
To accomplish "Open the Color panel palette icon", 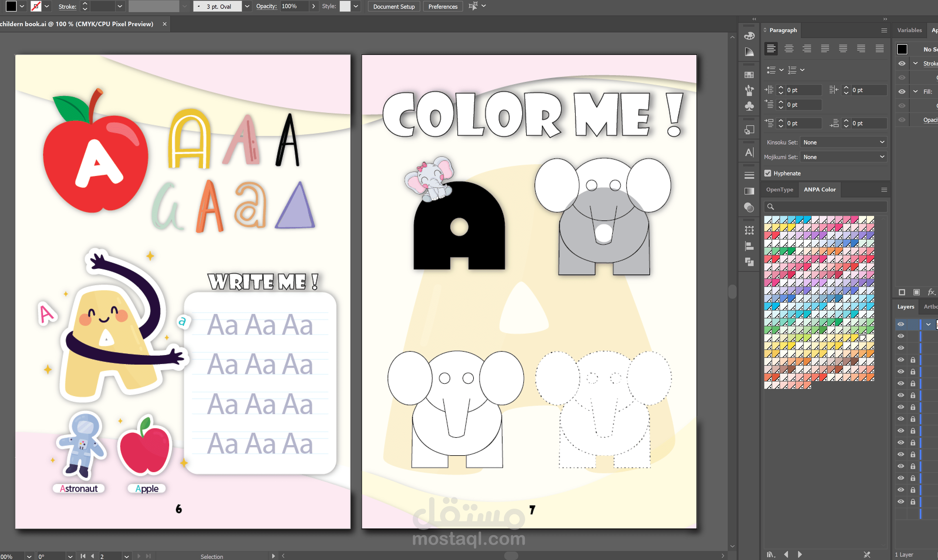I will pyautogui.click(x=749, y=36).
